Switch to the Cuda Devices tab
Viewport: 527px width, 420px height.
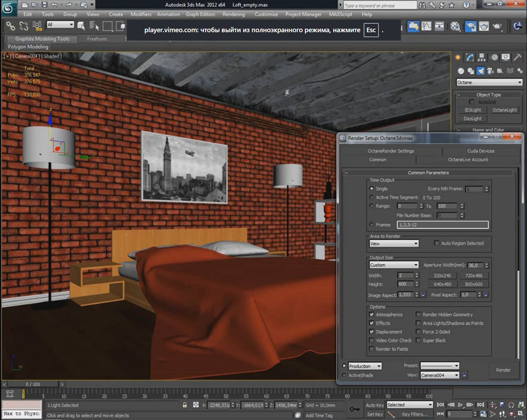(481, 151)
